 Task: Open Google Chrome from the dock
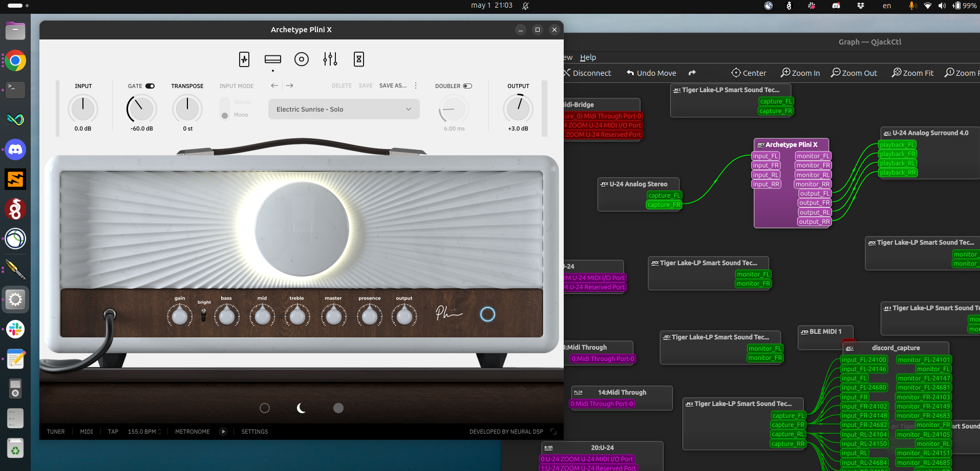[x=15, y=61]
